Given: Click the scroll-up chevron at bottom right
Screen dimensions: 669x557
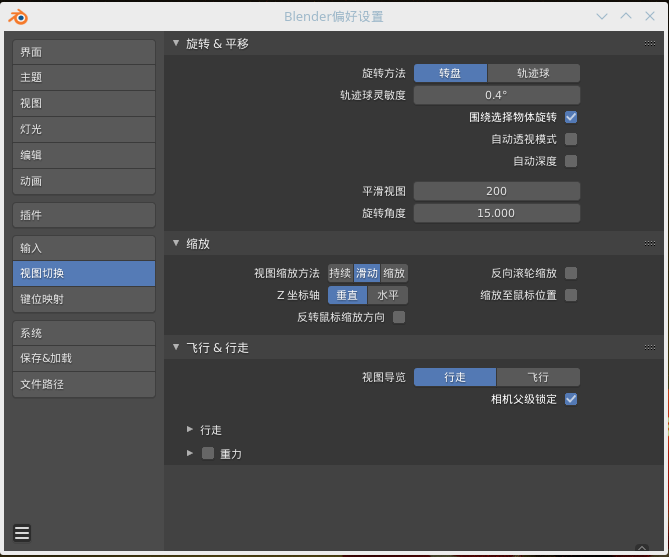Looking at the screenshot, I should 642,548.
